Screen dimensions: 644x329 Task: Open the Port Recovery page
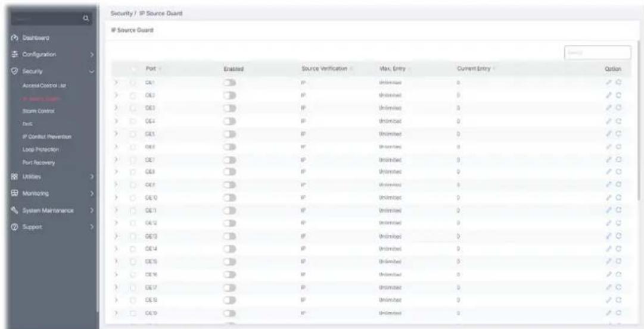pos(39,162)
